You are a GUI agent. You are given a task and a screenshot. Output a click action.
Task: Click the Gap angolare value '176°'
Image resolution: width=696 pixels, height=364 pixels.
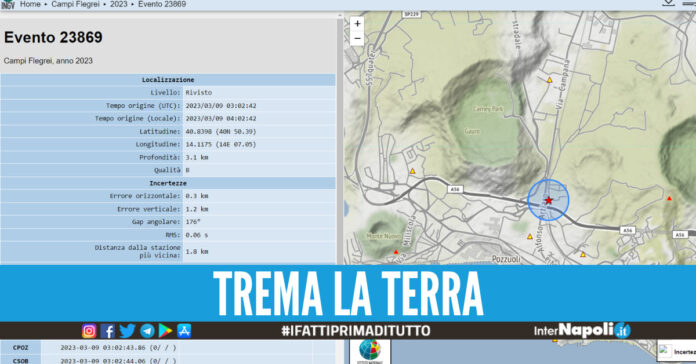[193, 222]
